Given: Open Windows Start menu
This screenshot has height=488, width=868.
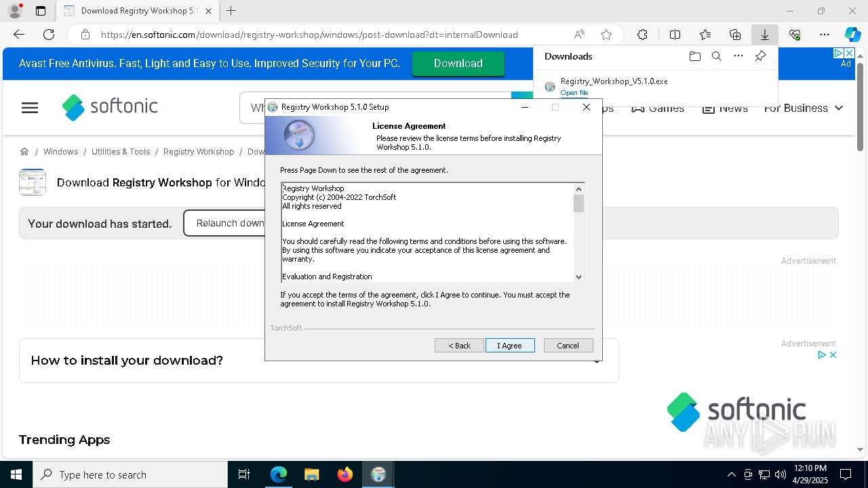Looking at the screenshot, I should click(16, 474).
